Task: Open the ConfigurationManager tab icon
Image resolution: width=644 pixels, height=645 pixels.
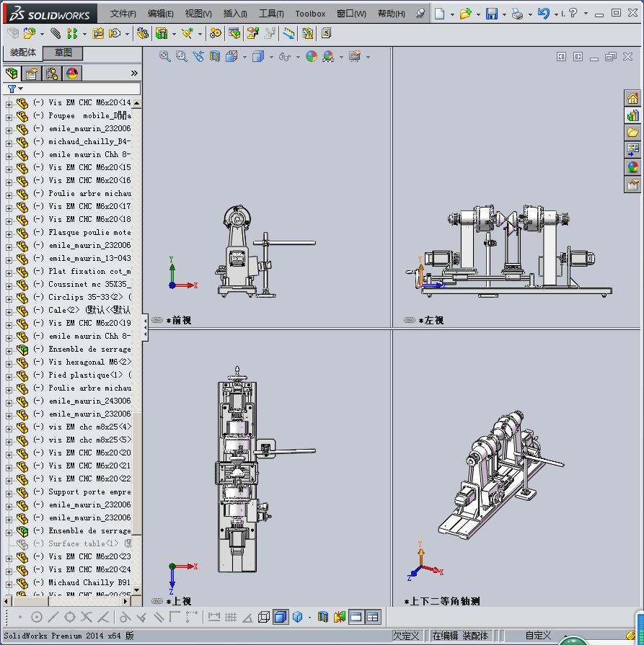Action: pyautogui.click(x=52, y=74)
